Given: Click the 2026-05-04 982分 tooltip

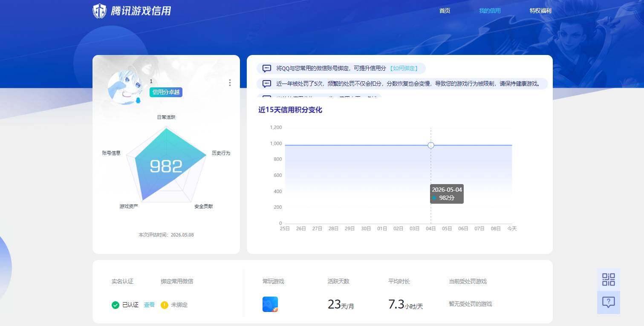Looking at the screenshot, I should pos(447,193).
